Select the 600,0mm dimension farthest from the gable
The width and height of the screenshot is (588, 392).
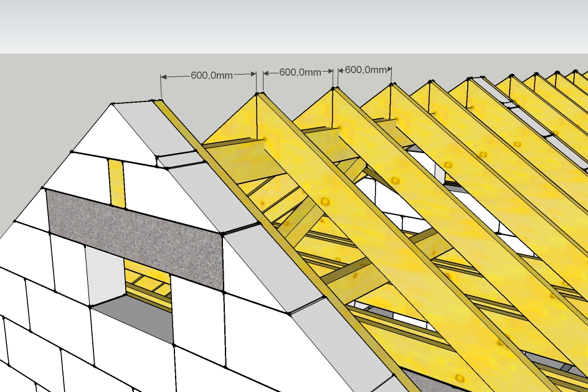(366, 70)
